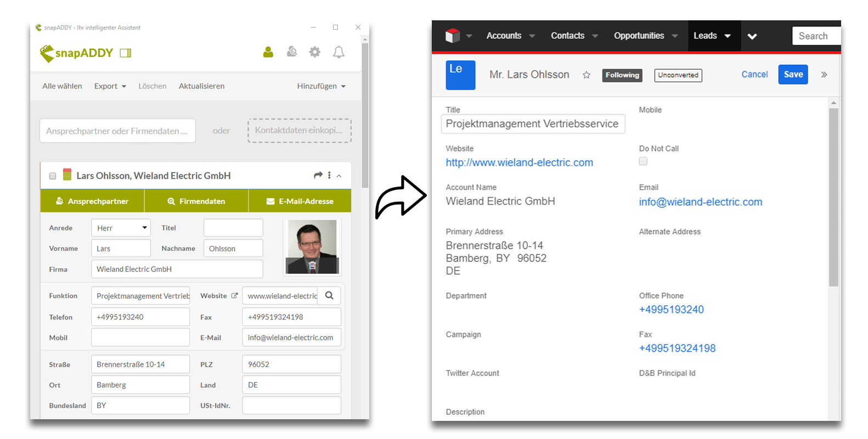The width and height of the screenshot is (868, 439).
Task: Edit the Title field in the lead
Action: [x=533, y=124]
